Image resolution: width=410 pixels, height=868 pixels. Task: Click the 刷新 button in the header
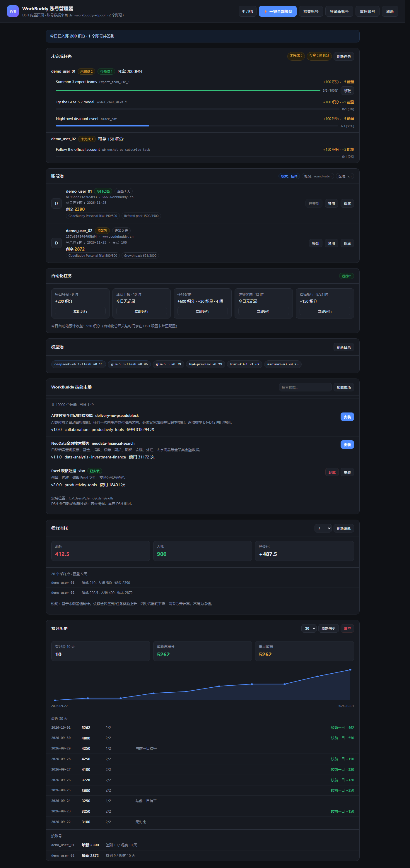pos(390,11)
